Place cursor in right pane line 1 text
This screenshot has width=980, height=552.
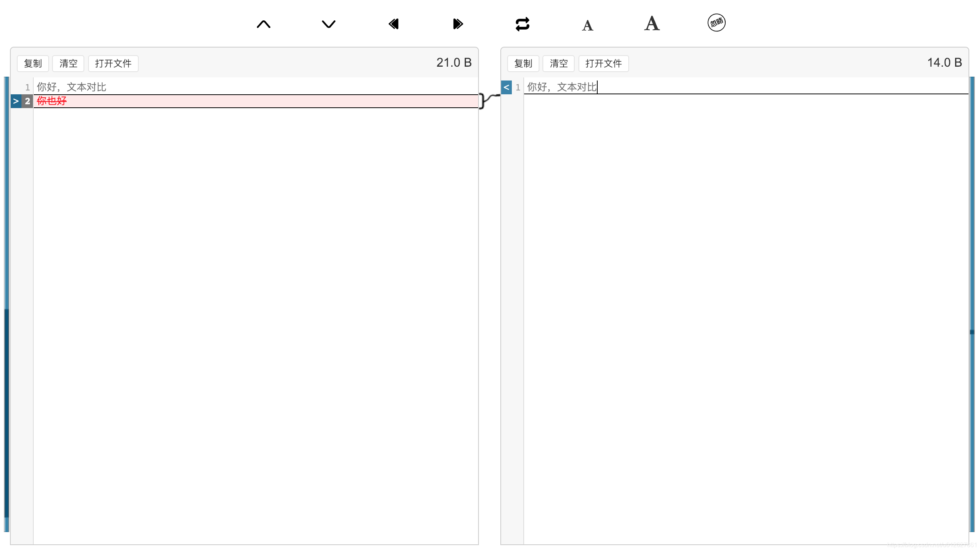(x=562, y=87)
